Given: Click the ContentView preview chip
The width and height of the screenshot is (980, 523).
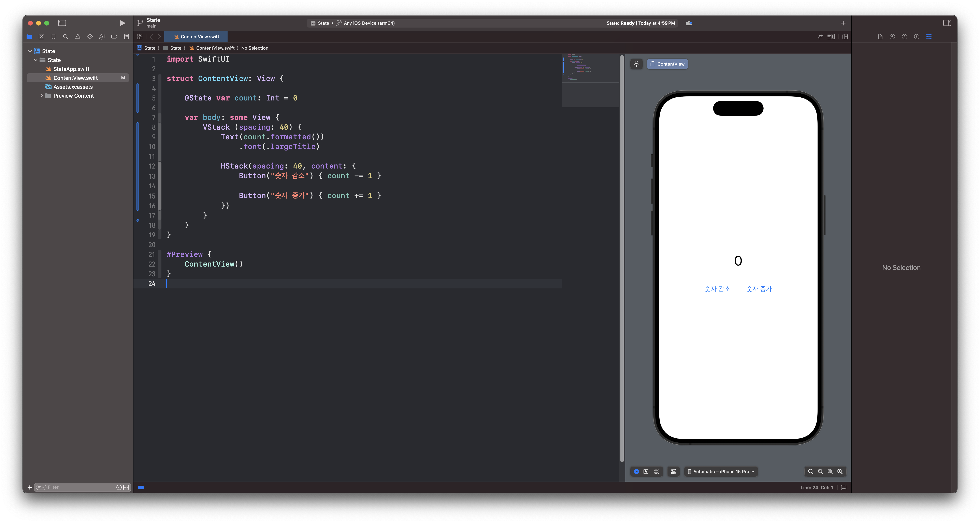Looking at the screenshot, I should click(667, 64).
